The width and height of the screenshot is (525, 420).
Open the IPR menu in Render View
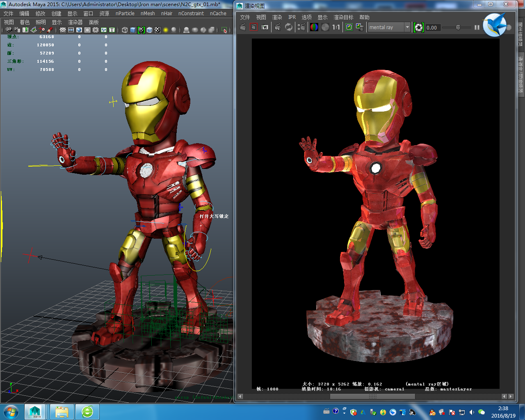pos(292,17)
